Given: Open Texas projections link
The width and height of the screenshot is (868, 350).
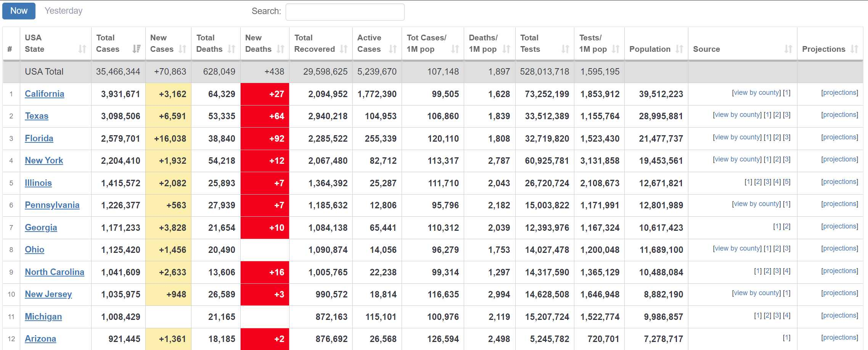Looking at the screenshot, I should (x=839, y=115).
